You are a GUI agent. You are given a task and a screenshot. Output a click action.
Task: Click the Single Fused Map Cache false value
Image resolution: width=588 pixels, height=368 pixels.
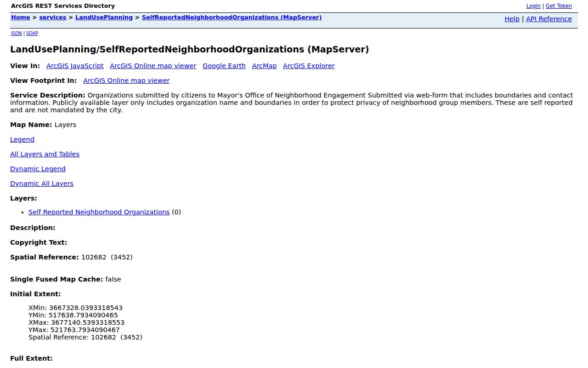pyautogui.click(x=113, y=279)
